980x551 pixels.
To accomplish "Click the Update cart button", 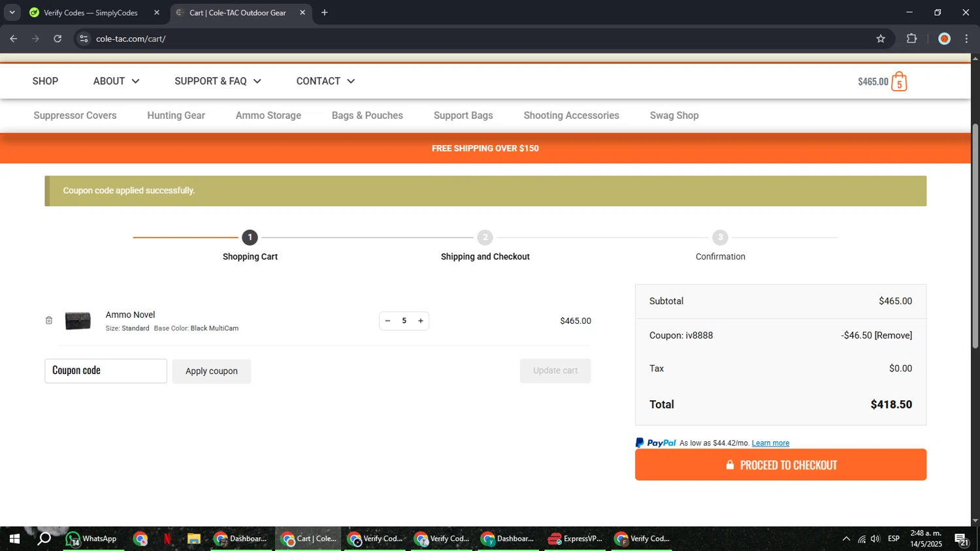I will pyautogui.click(x=555, y=371).
